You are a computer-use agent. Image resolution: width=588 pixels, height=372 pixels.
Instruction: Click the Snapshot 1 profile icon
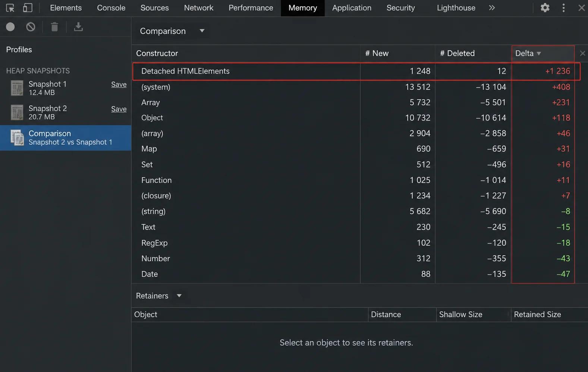click(x=17, y=88)
